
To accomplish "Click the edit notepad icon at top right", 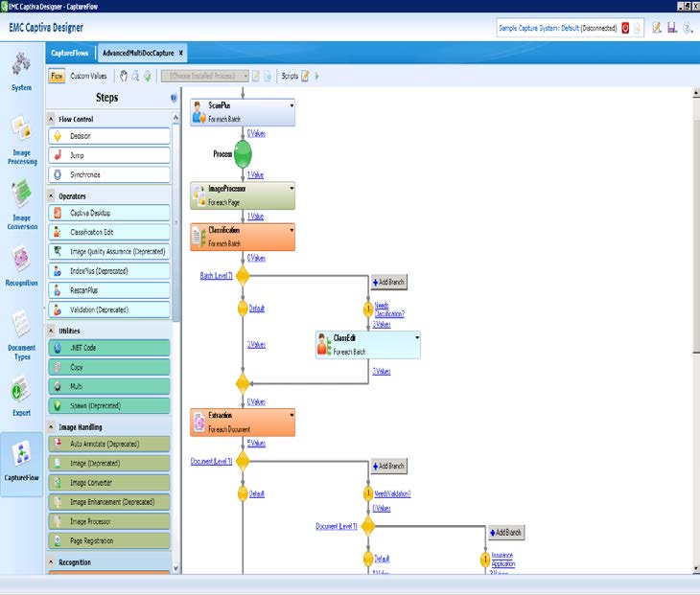I will (657, 28).
